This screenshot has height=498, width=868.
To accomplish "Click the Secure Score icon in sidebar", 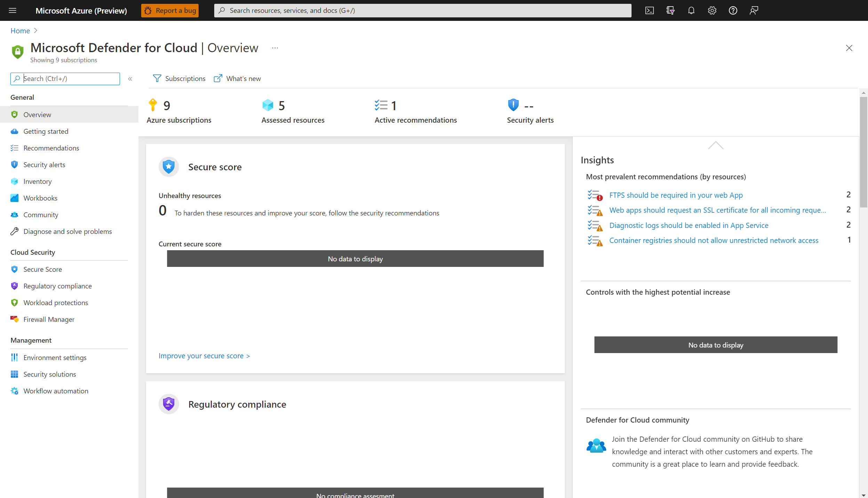I will [14, 269].
